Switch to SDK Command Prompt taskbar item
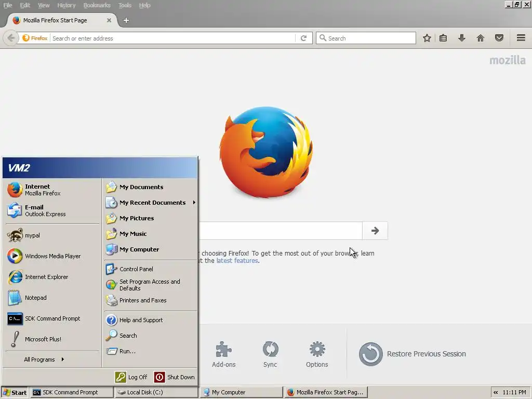This screenshot has height=399, width=532. click(72, 392)
